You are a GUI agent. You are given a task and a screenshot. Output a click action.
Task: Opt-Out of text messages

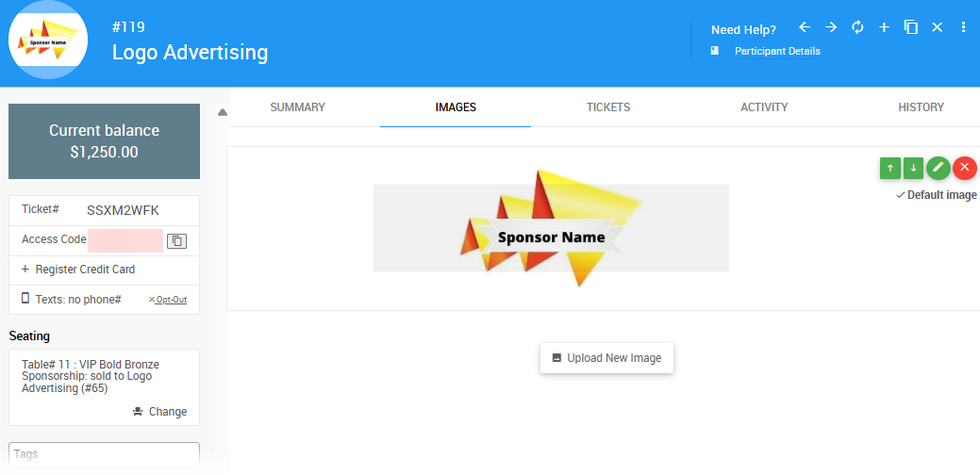168,300
